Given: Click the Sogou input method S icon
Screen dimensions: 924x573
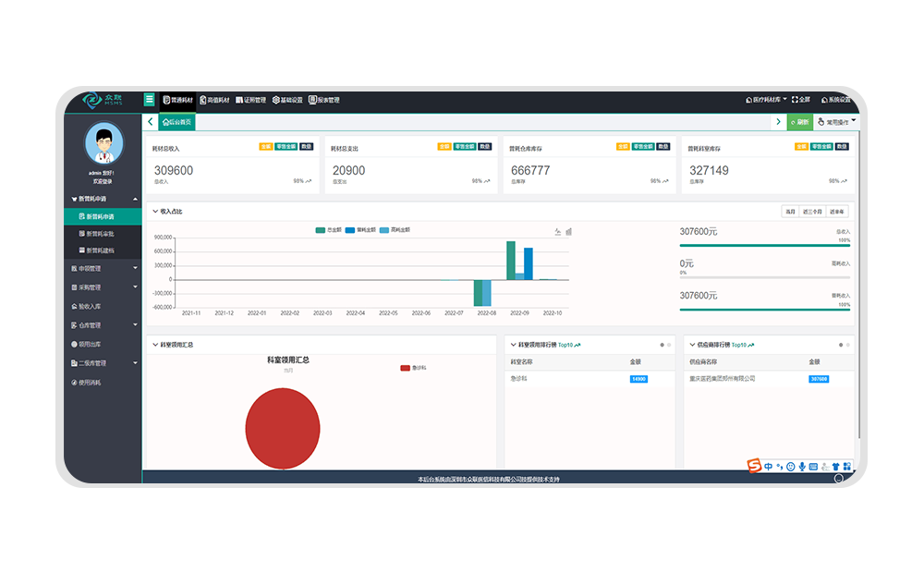Looking at the screenshot, I should click(x=754, y=466).
